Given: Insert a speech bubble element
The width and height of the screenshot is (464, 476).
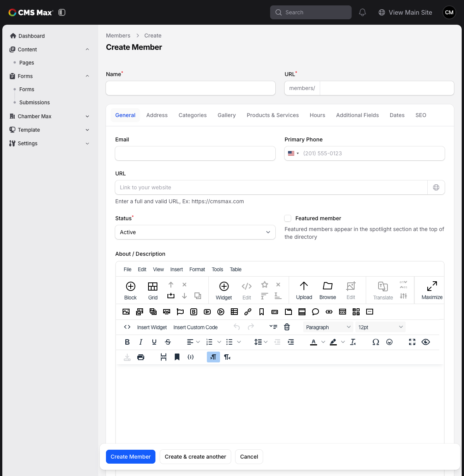Looking at the screenshot, I should click(316, 312).
